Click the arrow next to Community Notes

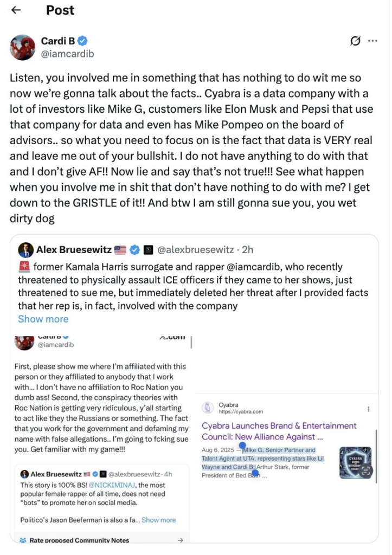[x=180, y=540]
